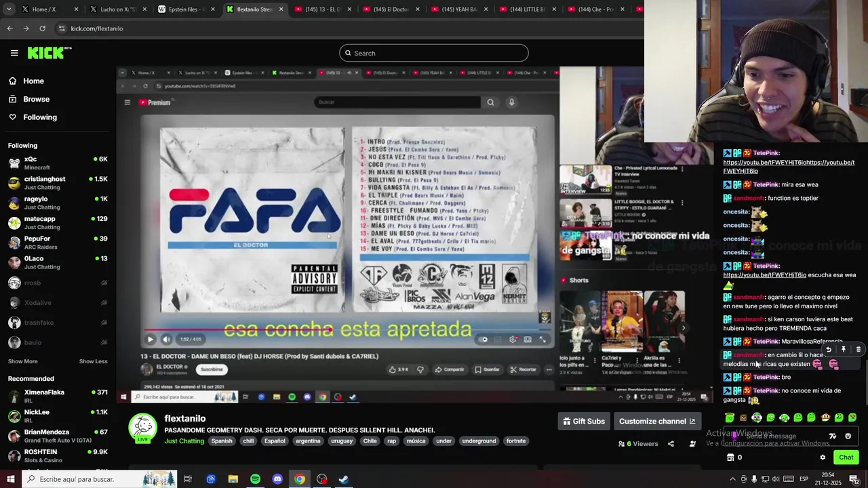
Task: Collapse following list with Show Less
Action: coord(93,361)
